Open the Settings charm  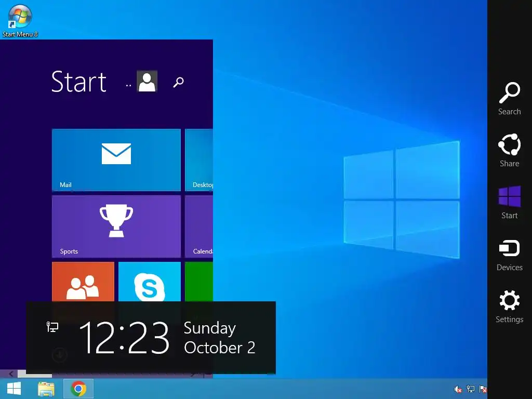pos(509,307)
